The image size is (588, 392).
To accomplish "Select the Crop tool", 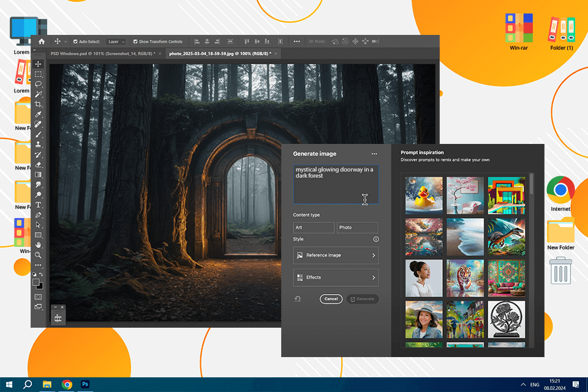I will [x=38, y=104].
